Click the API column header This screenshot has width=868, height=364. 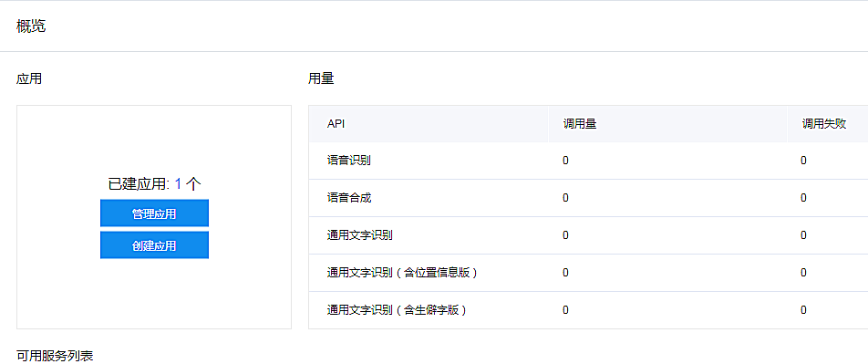click(336, 124)
